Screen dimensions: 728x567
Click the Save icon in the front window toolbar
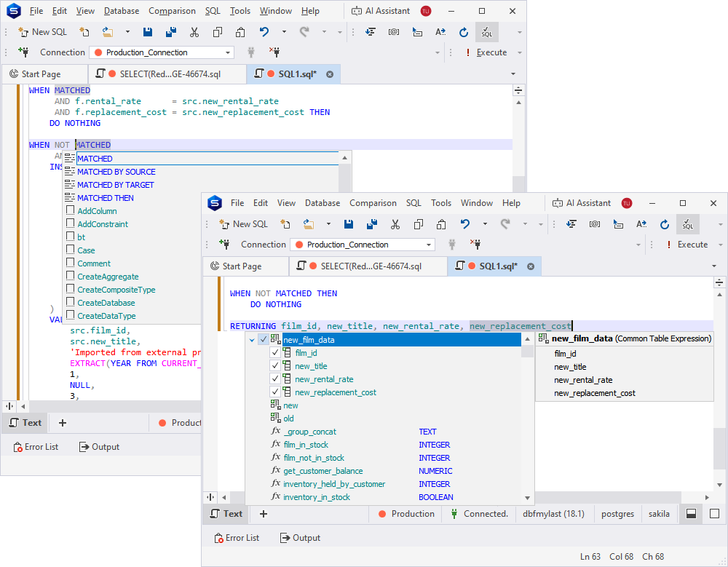pos(349,224)
